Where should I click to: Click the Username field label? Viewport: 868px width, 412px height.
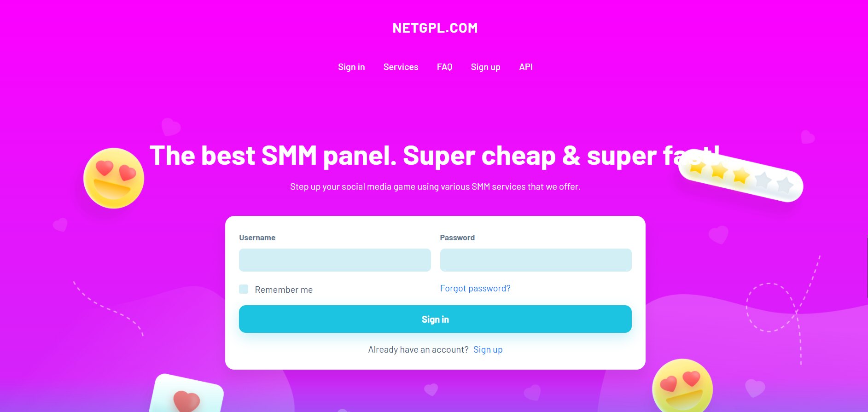pyautogui.click(x=257, y=238)
